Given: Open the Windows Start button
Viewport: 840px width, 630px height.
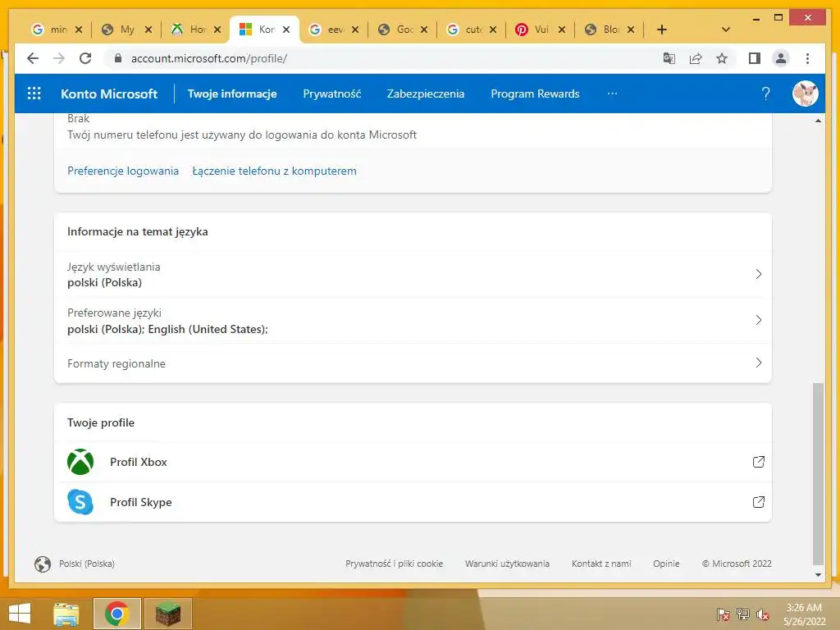Looking at the screenshot, I should click(x=20, y=614).
